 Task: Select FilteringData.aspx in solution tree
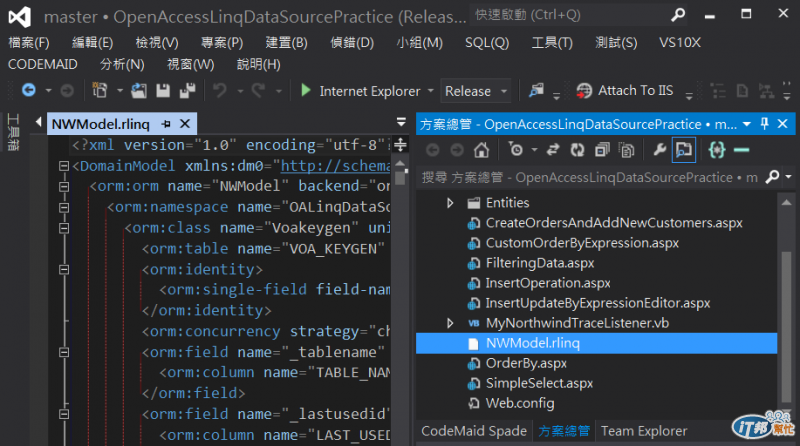pyautogui.click(x=540, y=263)
